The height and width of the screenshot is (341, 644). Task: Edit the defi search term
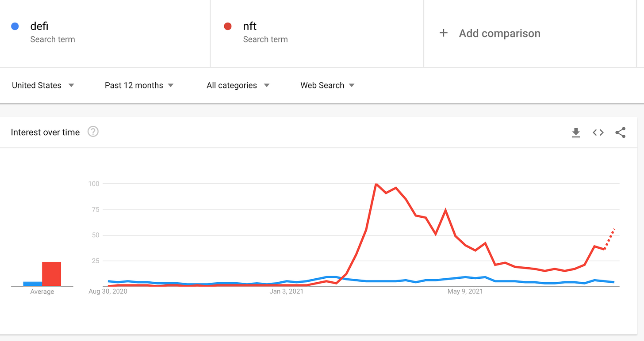39,27
